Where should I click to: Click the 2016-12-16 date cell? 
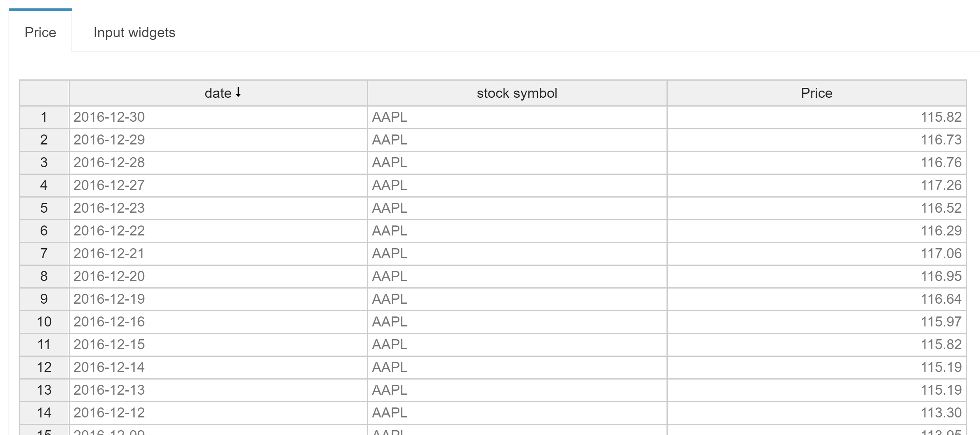click(x=109, y=322)
